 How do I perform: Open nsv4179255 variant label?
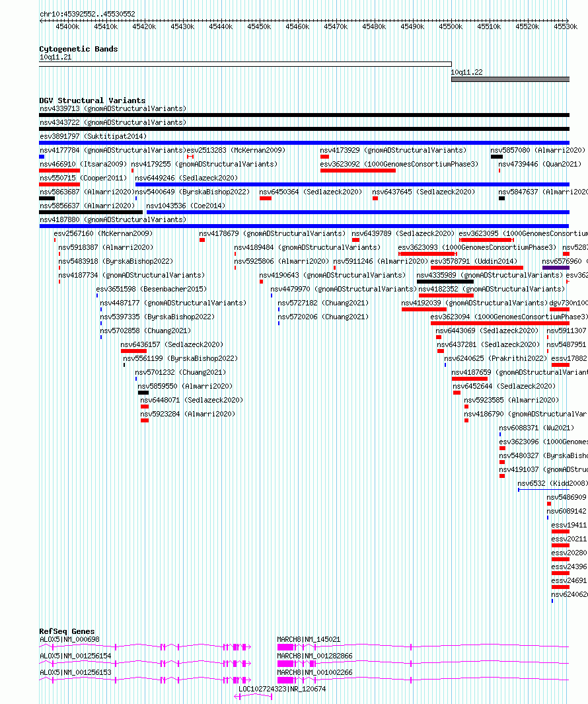click(204, 165)
